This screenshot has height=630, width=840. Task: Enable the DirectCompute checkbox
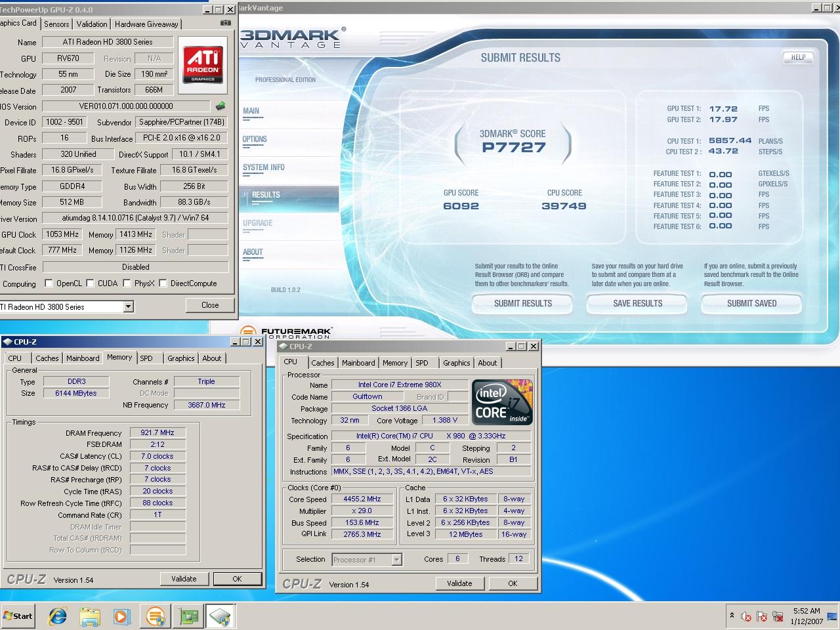click(163, 283)
